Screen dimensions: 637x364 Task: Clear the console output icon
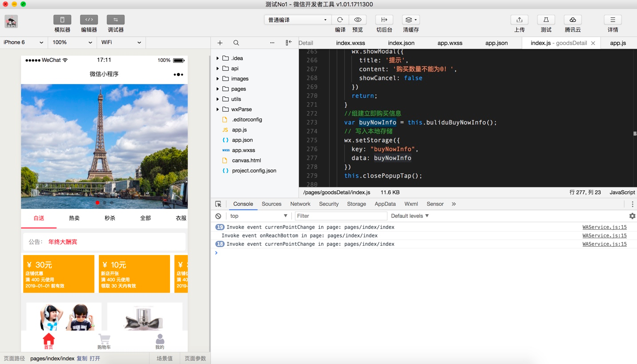218,216
